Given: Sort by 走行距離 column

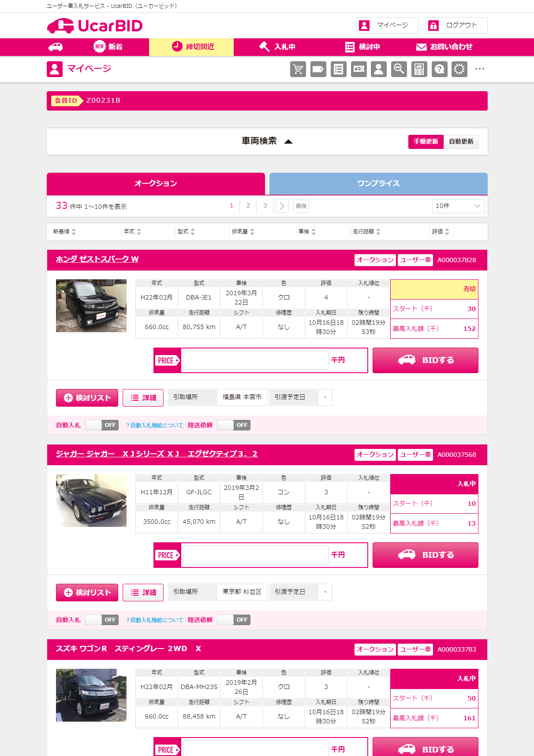Looking at the screenshot, I should click(x=367, y=232).
